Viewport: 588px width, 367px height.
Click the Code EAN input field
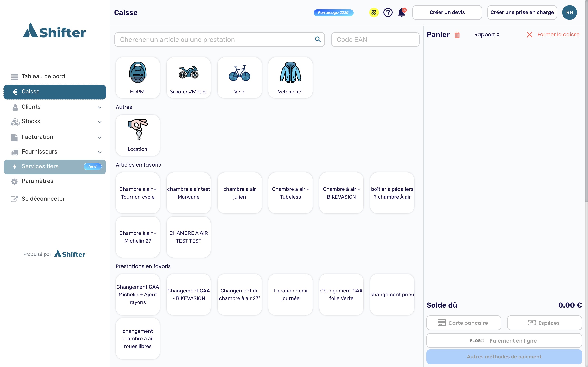(x=375, y=40)
